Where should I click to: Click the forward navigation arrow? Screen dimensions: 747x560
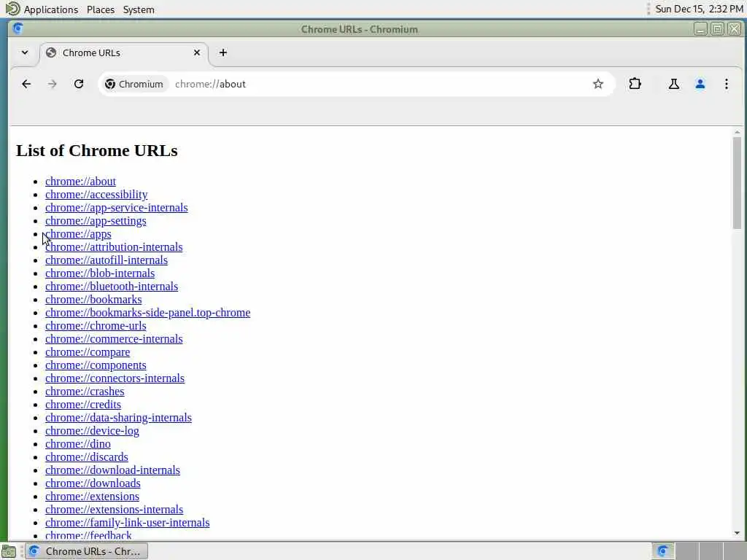[x=53, y=85]
